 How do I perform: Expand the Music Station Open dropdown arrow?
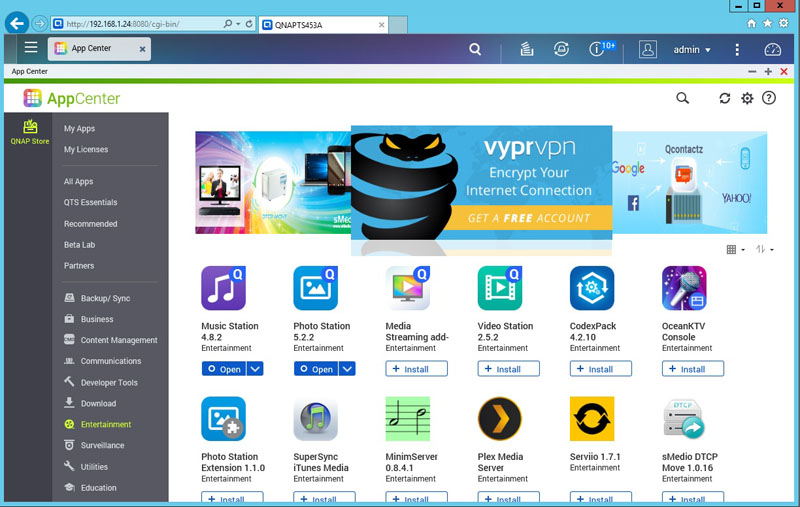[x=255, y=368]
